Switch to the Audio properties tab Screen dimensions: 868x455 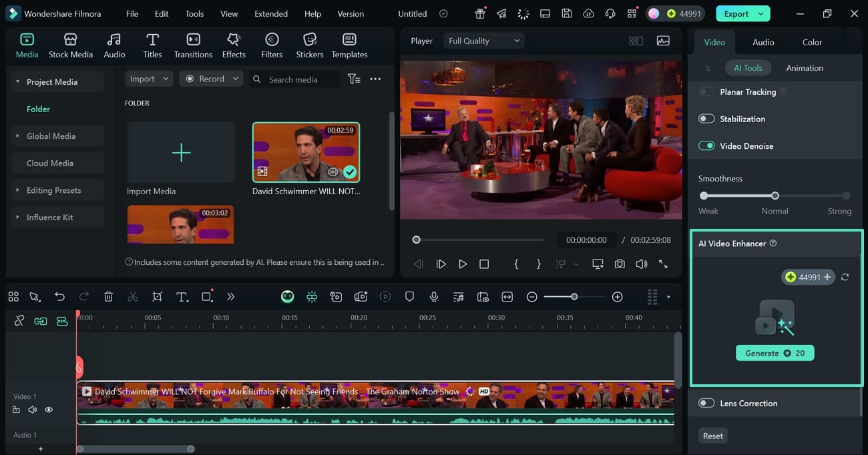click(763, 42)
